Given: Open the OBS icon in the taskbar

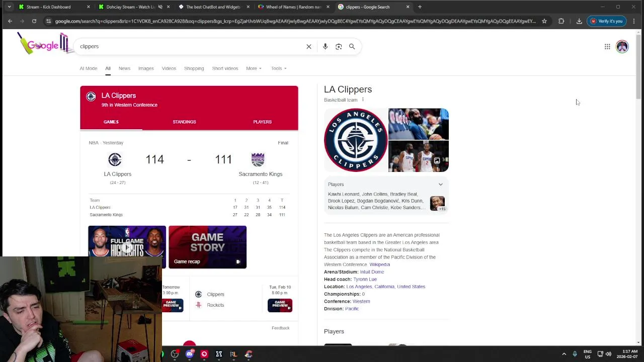Looking at the screenshot, I should 175,354.
